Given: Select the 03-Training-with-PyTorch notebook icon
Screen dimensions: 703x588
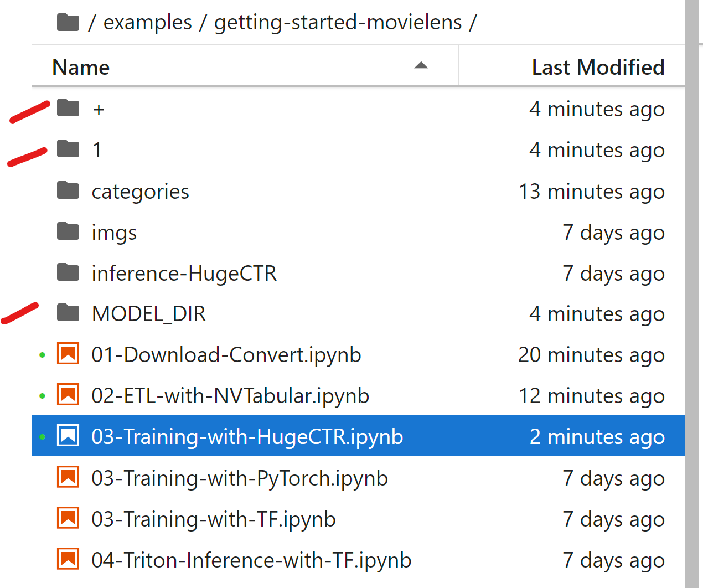Looking at the screenshot, I should coord(68,477).
